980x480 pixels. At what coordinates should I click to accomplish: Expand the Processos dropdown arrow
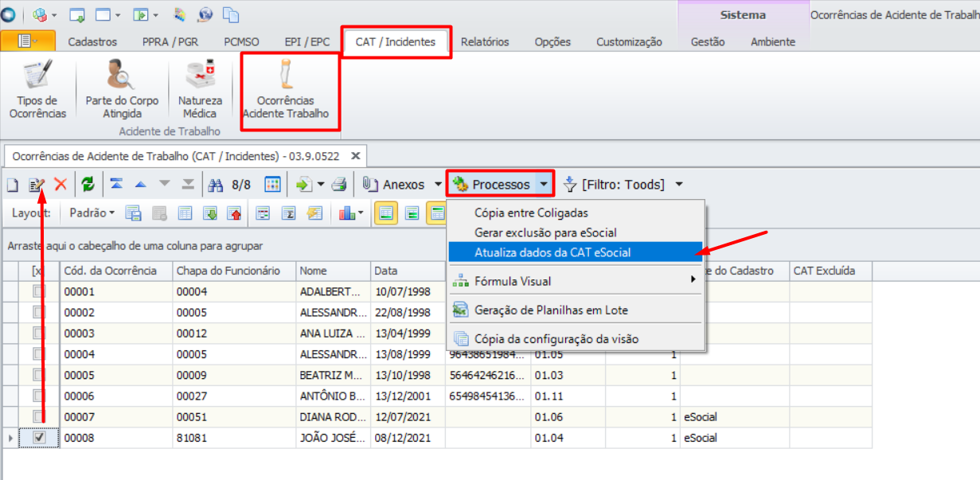coord(543,185)
